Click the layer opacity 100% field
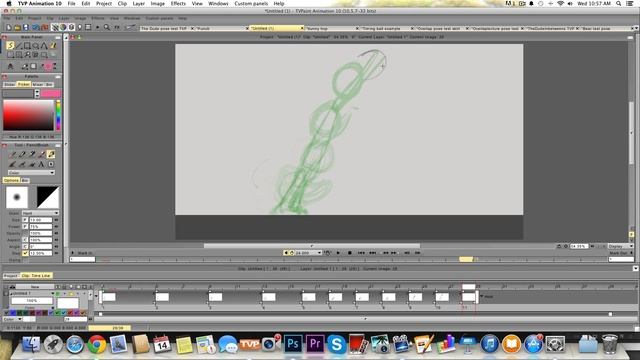 32,301
